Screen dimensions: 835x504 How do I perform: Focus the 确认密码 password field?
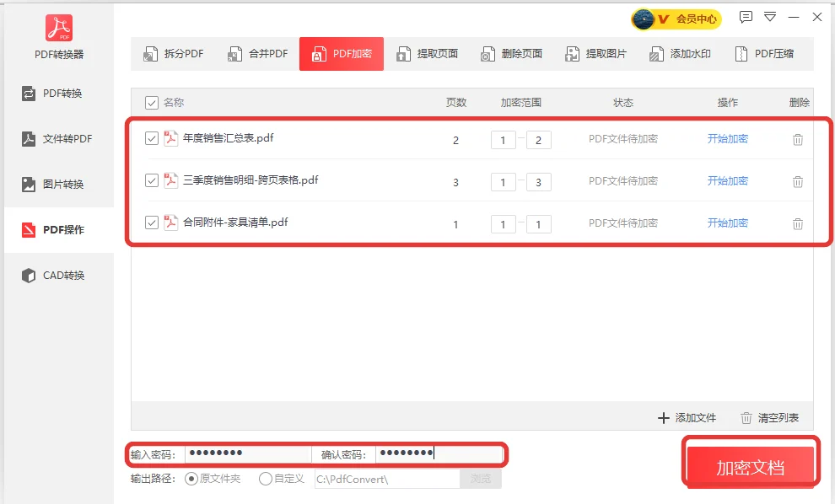[439, 454]
